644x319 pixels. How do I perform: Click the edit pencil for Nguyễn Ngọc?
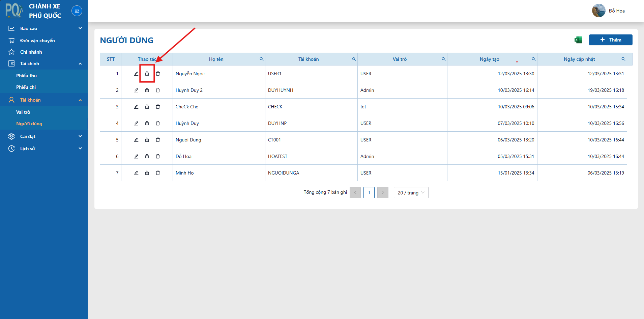[136, 74]
